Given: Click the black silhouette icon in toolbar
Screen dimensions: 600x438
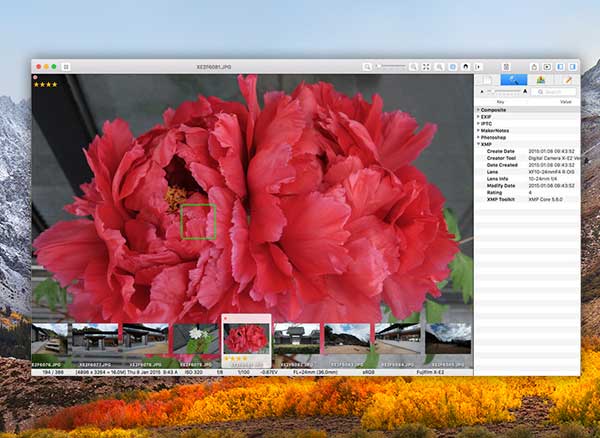Looking at the screenshot, I should 465,67.
